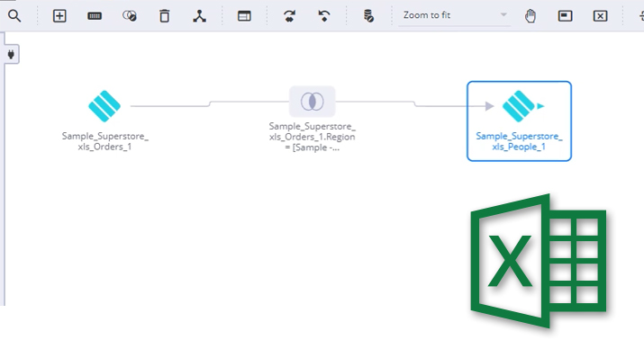This screenshot has height=349, width=644.
Task: Click the table preview panel icon
Action: click(244, 16)
